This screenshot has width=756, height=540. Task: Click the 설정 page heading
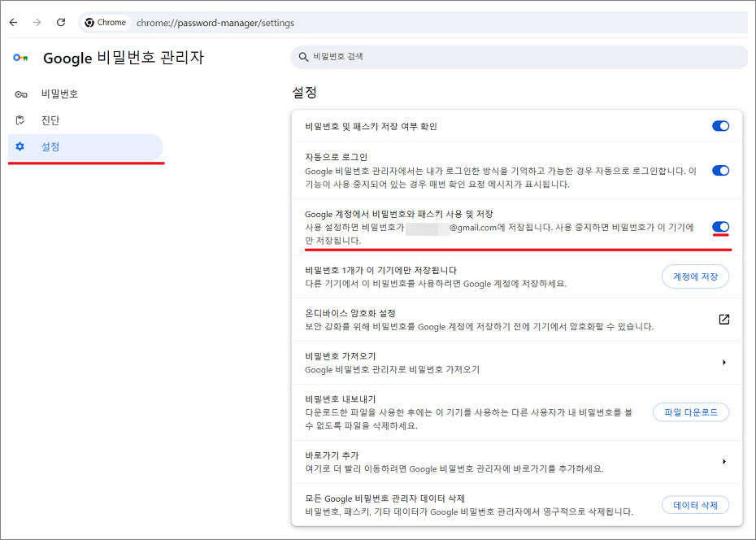click(305, 92)
